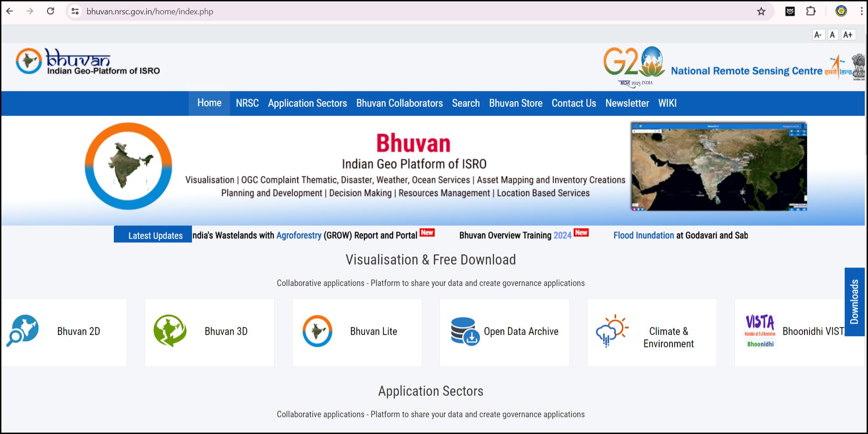Open the NRSC menu item

point(247,103)
